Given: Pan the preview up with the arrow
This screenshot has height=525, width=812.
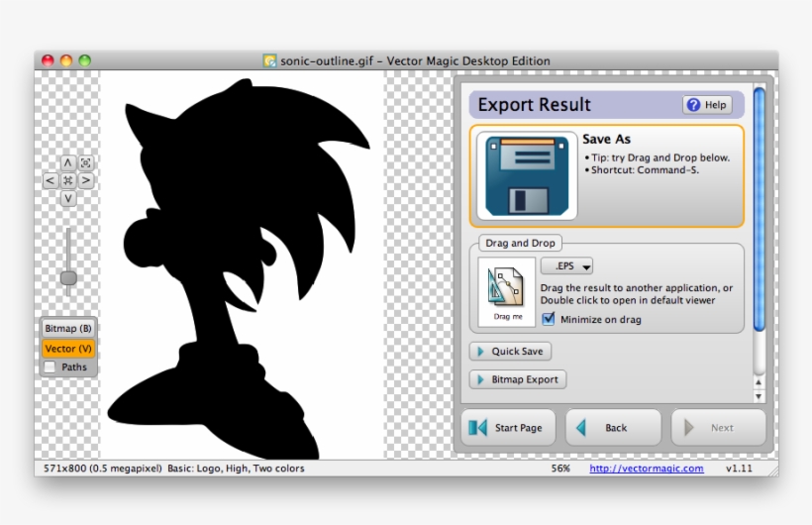Looking at the screenshot, I should [x=68, y=162].
